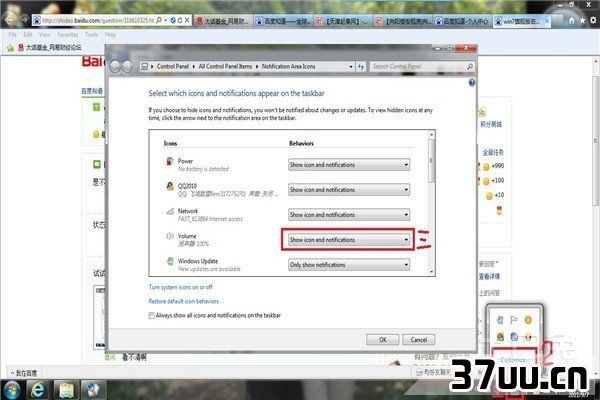
Task: Open the dropdown arrow beside IE address search icon
Action: pos(165,20)
